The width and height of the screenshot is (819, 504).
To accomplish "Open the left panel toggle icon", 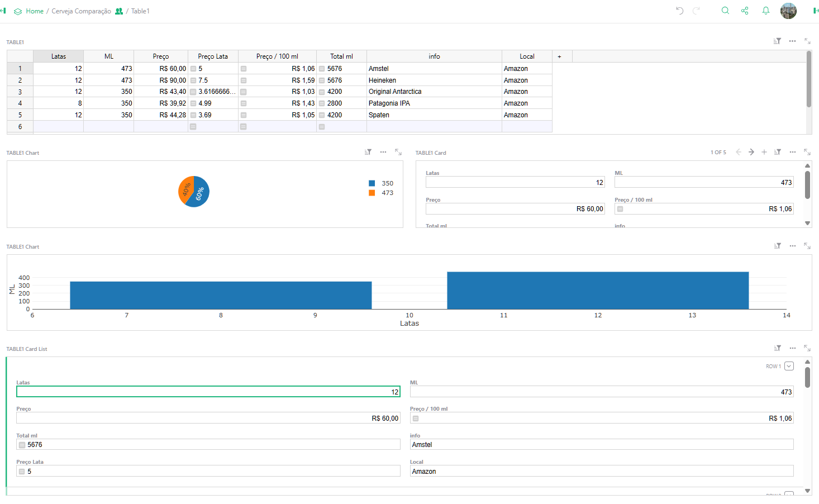I will click(x=3, y=11).
